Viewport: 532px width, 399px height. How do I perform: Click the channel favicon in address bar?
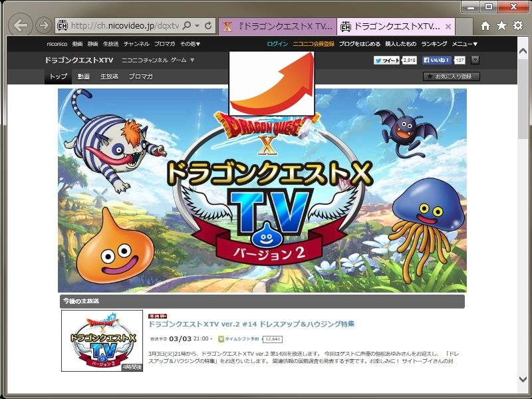pyautogui.click(x=63, y=25)
